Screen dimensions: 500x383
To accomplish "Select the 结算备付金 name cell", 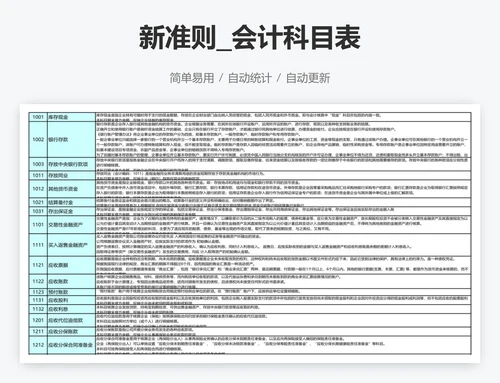I will click(x=71, y=202).
